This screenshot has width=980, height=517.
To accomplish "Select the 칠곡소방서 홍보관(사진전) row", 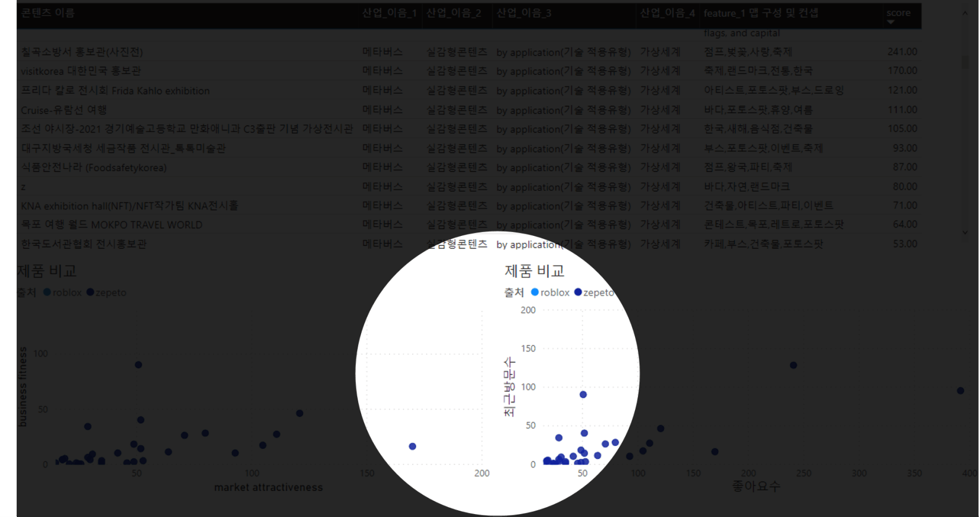I will (81, 52).
